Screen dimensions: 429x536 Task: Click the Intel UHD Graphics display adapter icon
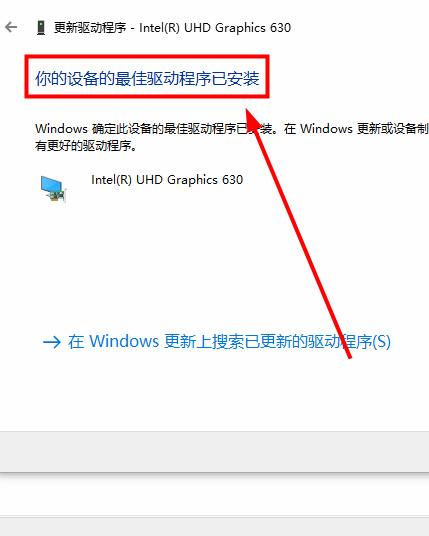pos(53,189)
